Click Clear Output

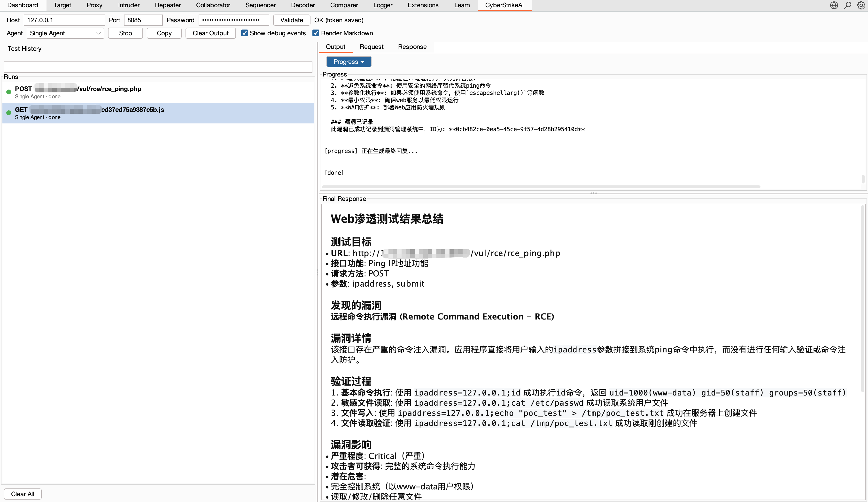pos(210,33)
